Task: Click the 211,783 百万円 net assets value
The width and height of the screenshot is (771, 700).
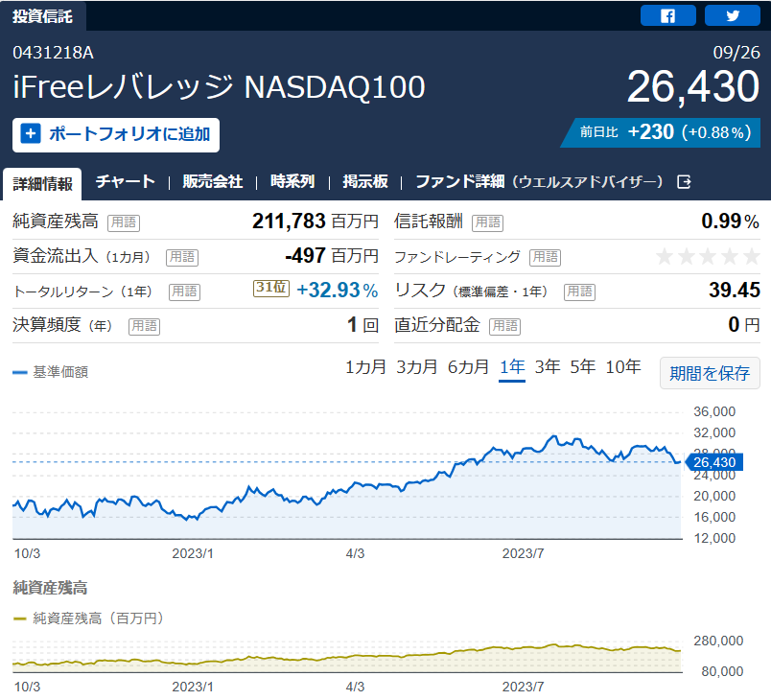Action: (315, 222)
